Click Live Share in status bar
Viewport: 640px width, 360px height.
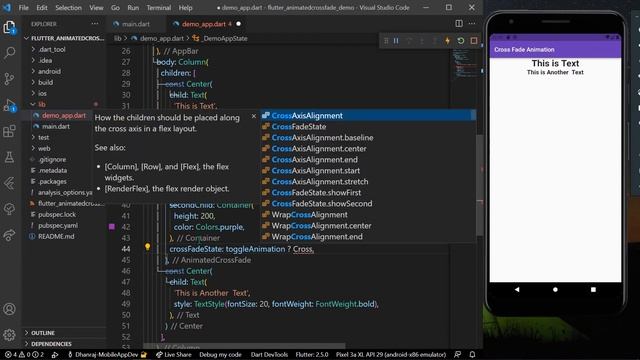173,355
